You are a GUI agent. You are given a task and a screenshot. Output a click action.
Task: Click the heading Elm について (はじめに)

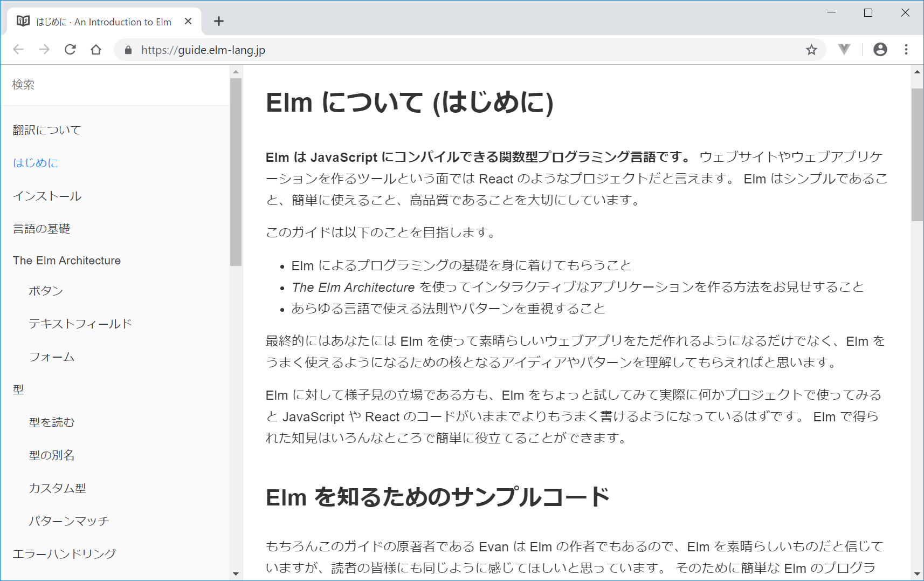(410, 102)
